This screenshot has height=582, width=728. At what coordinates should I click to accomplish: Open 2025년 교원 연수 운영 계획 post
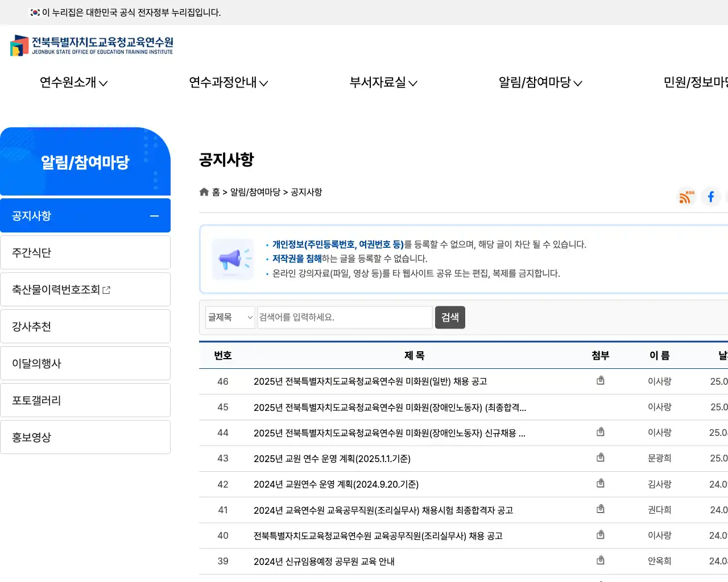coord(332,458)
